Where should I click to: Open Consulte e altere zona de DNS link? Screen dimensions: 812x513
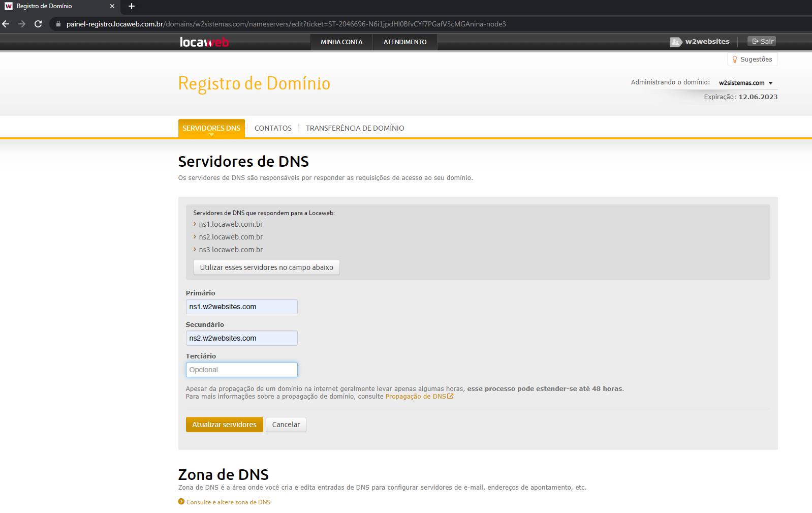(228, 502)
